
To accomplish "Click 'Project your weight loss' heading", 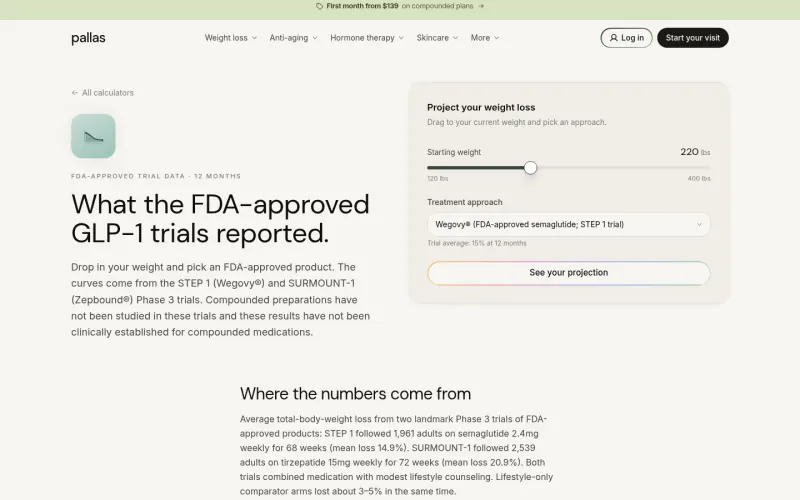I will 481,108.
